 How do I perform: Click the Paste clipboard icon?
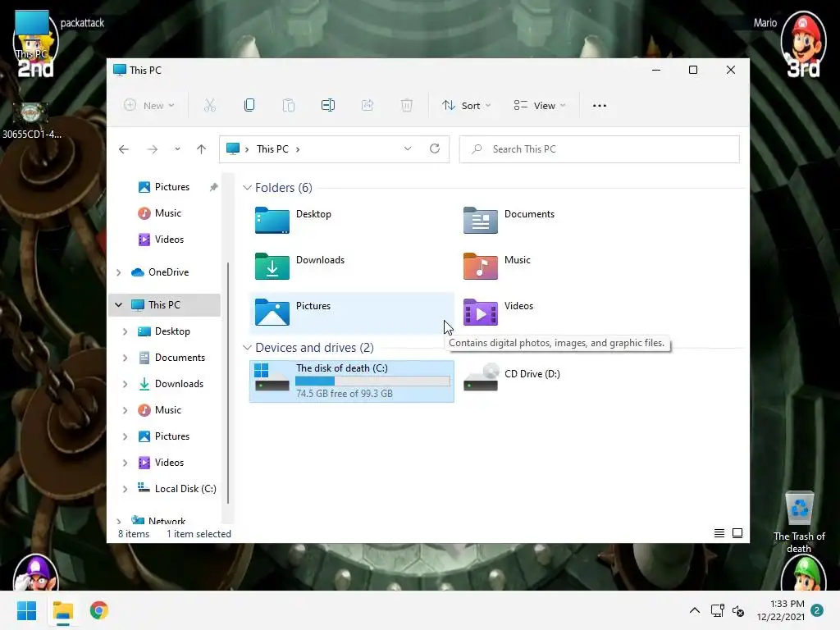click(x=288, y=106)
